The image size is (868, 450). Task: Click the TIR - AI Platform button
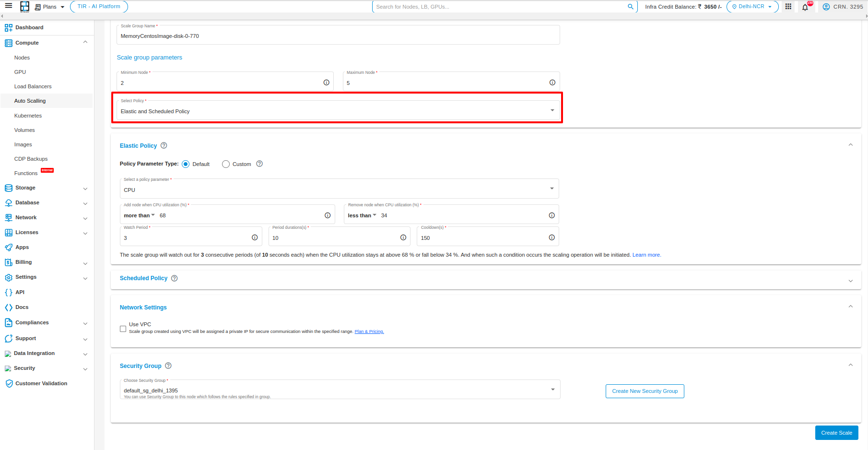99,7
